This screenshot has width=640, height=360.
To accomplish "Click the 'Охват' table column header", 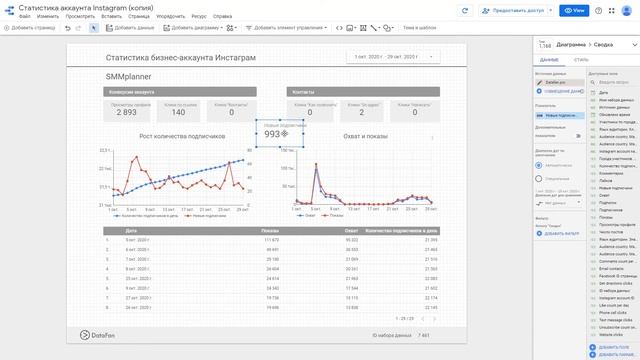I will point(351,231).
